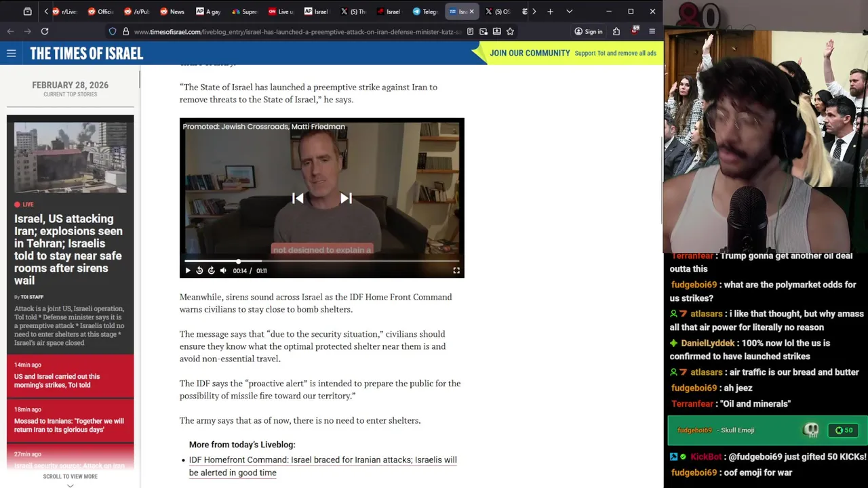Reload the current page
Viewport: 868px width, 488px height.
(45, 31)
